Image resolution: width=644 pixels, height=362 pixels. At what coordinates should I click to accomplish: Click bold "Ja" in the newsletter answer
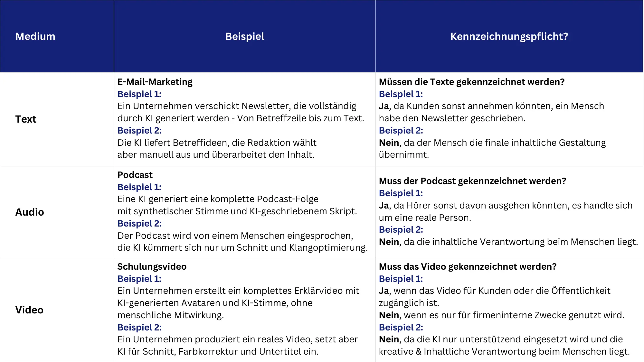point(384,106)
